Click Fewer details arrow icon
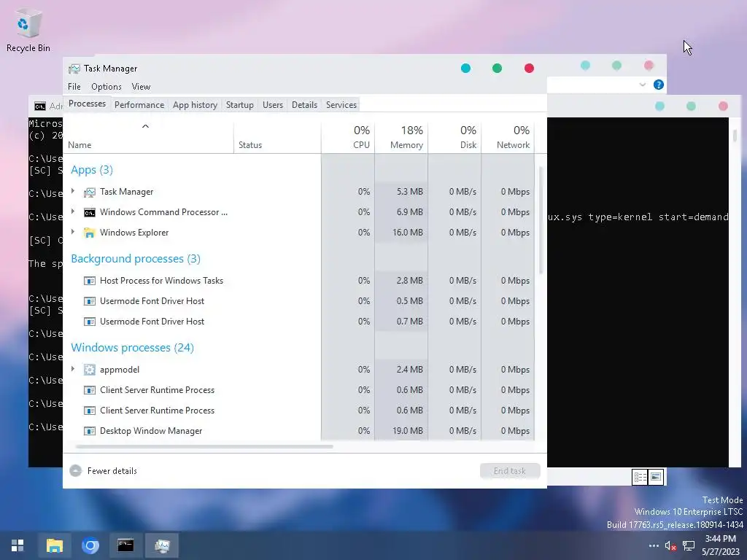The image size is (747, 560). click(x=76, y=471)
